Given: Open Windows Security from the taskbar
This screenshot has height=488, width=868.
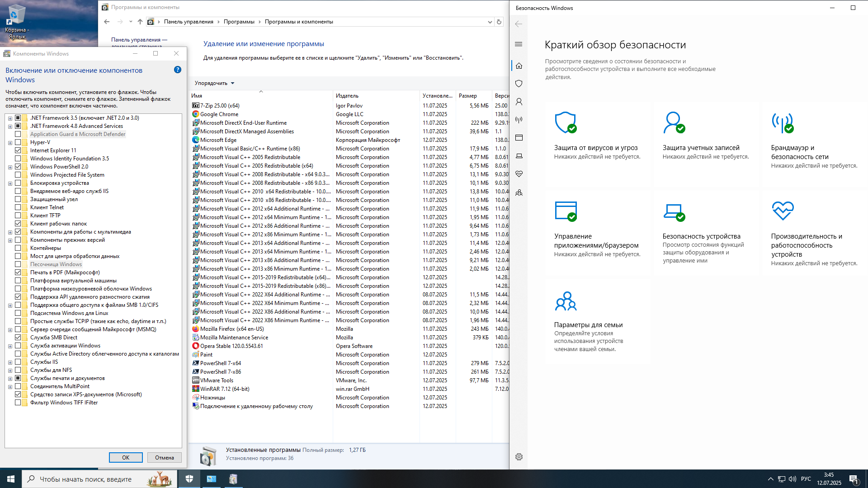Looking at the screenshot, I should pyautogui.click(x=189, y=479).
